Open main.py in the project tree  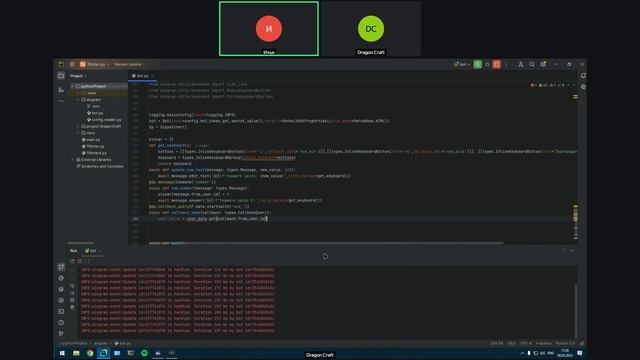[91, 140]
